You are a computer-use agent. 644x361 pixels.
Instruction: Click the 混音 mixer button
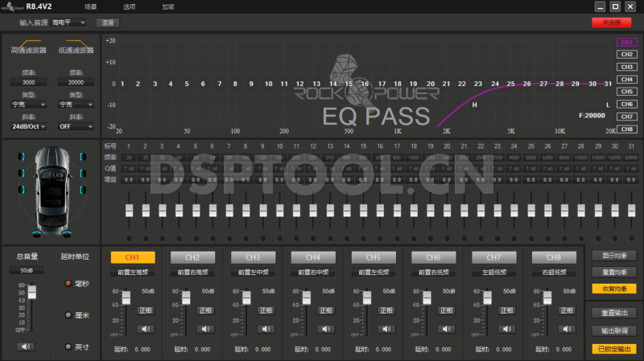108,23
